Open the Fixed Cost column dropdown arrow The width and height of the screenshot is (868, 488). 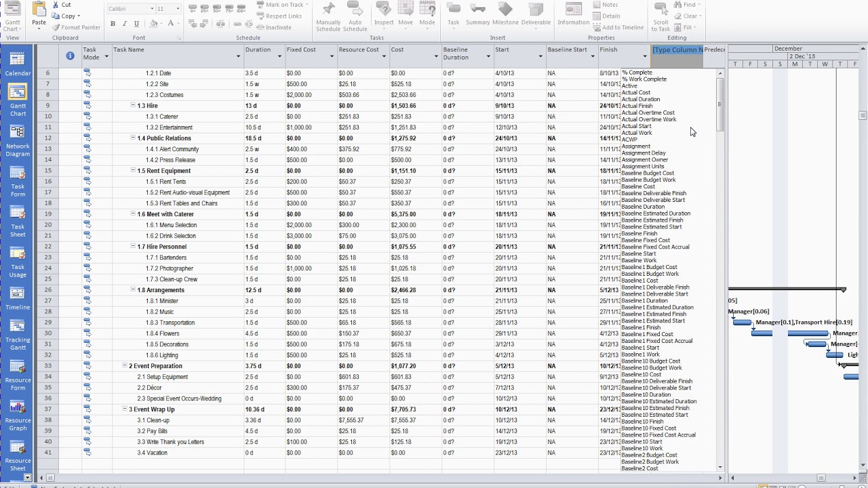332,56
